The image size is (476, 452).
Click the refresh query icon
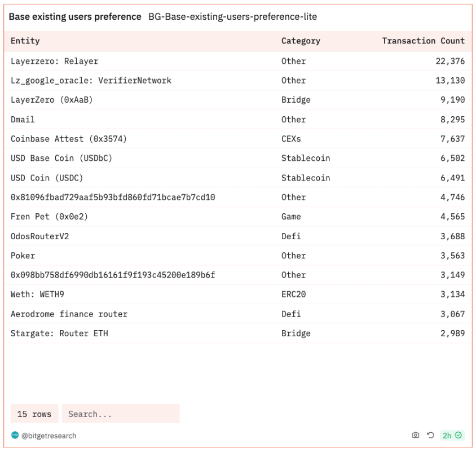coord(430,435)
